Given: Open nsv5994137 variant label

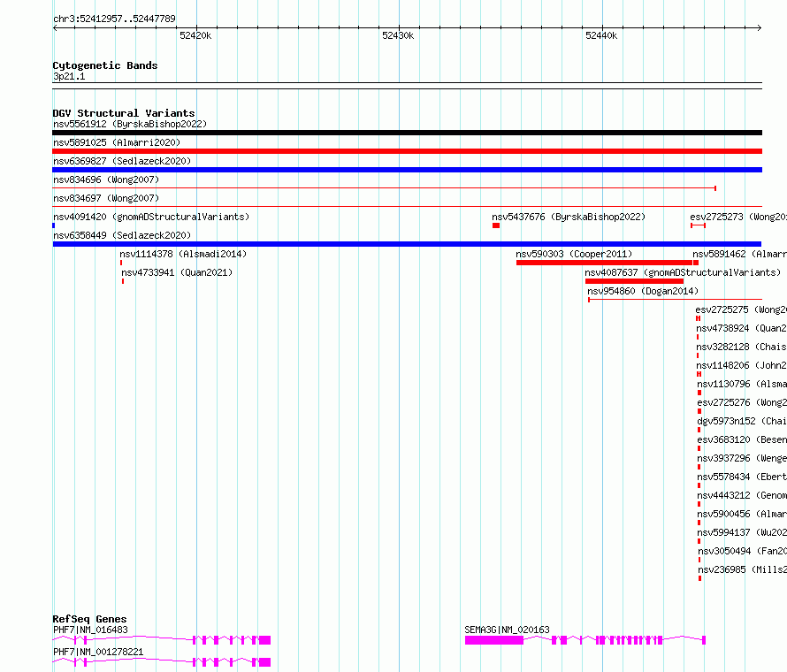Looking at the screenshot, I should click(x=742, y=532).
